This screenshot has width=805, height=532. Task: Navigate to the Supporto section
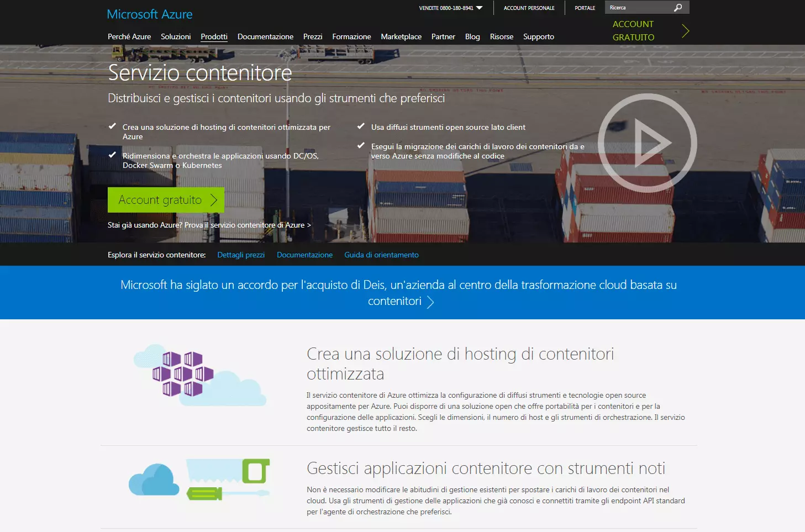coord(538,36)
